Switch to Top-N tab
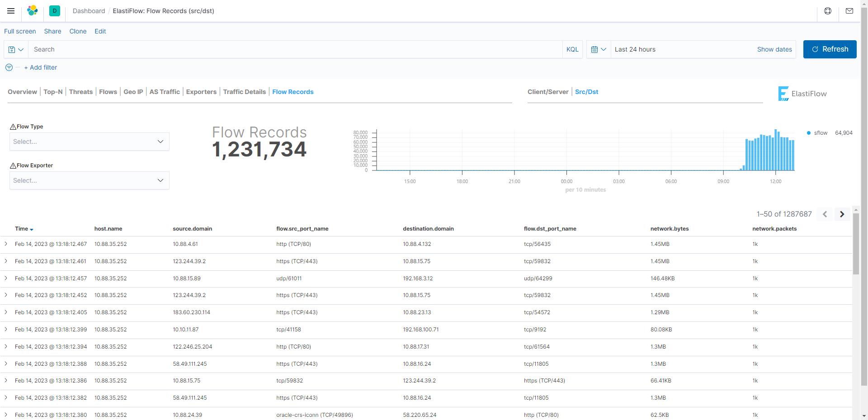Viewport: 868px width, 420px height. point(53,92)
